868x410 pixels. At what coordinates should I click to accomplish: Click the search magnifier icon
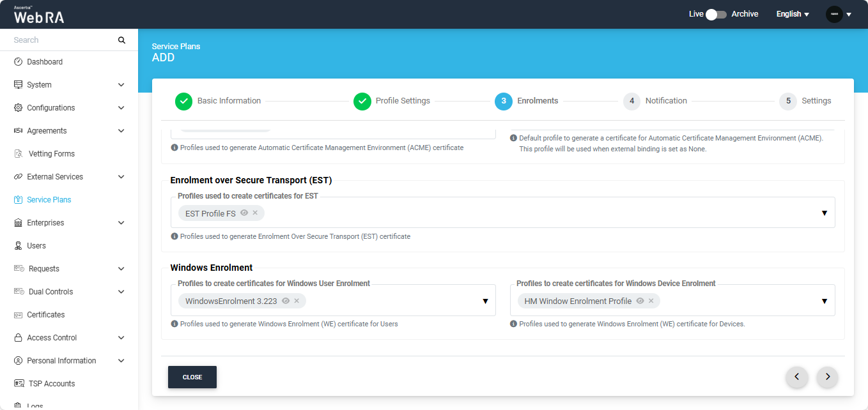coord(121,40)
